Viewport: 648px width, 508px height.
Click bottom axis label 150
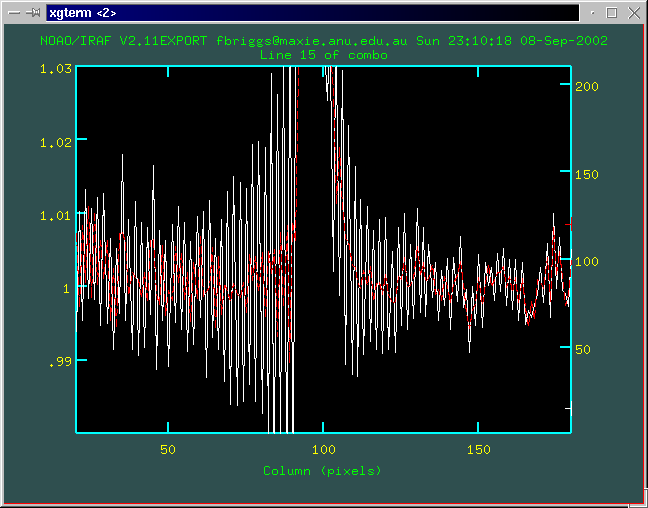click(479, 450)
